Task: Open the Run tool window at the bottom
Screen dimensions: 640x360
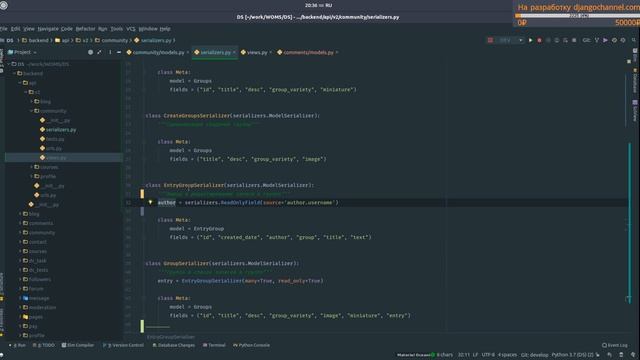Action: point(17,345)
